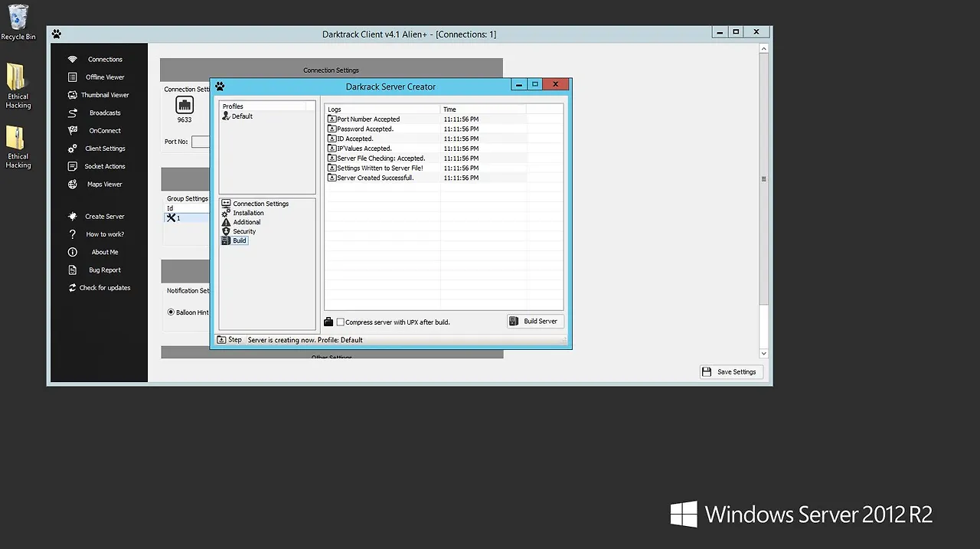Click the Step icon in the status bar

pyautogui.click(x=221, y=340)
